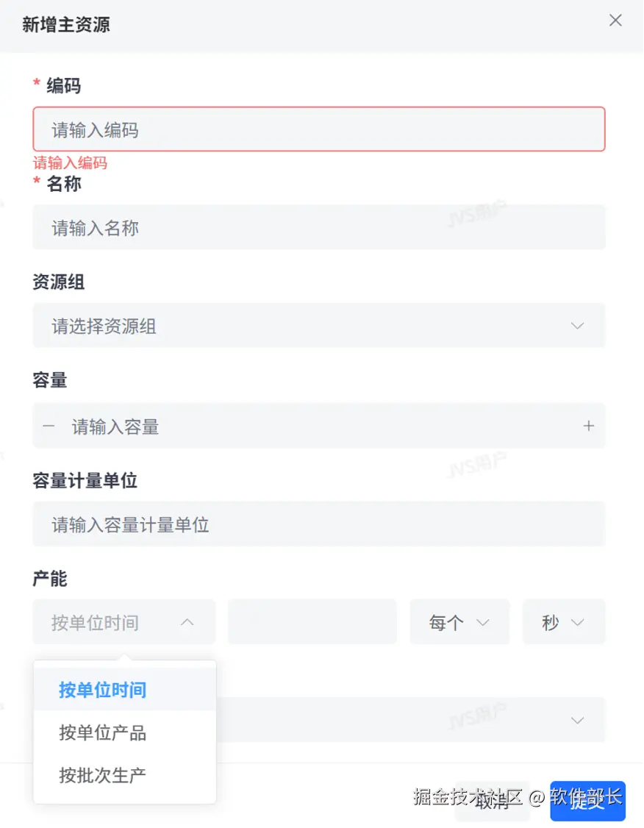
Task: Expand the 秒 time unit dropdown
Action: coord(563,623)
